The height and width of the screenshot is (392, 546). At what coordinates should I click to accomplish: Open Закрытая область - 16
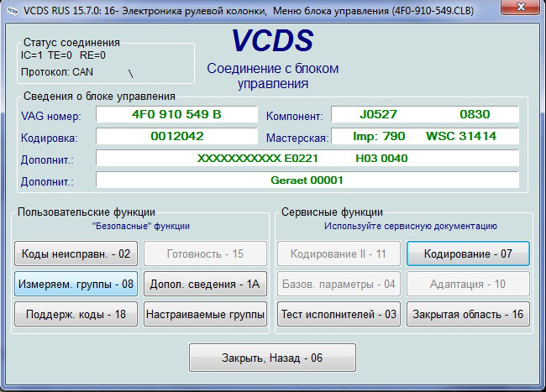(x=468, y=314)
